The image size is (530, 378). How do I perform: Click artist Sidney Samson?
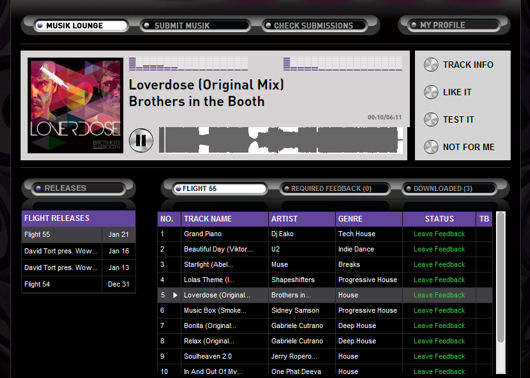coord(295,310)
